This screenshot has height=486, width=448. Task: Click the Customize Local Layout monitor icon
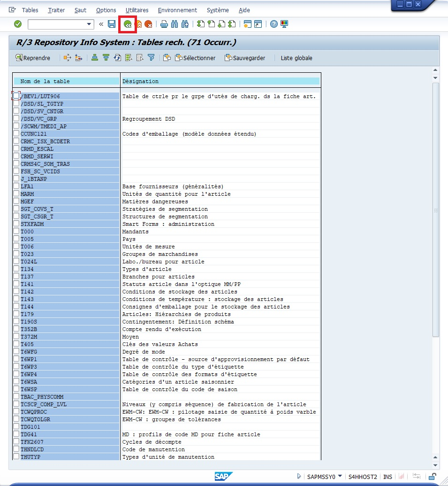(284, 24)
